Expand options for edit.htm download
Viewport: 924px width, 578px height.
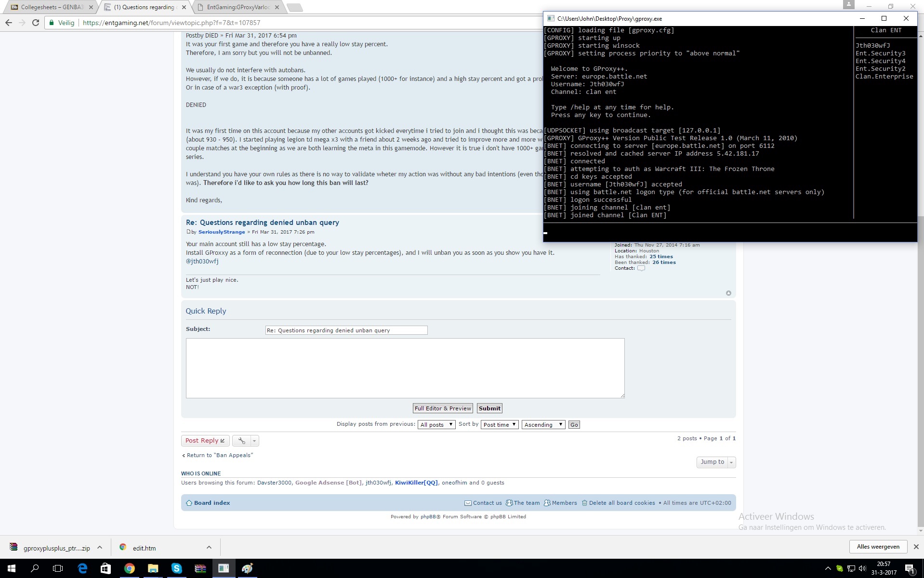(209, 548)
